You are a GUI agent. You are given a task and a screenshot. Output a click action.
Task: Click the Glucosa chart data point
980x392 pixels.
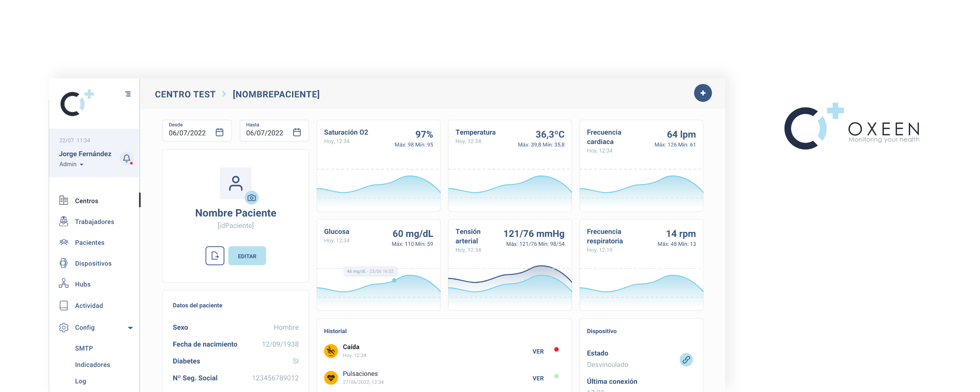[394, 280]
